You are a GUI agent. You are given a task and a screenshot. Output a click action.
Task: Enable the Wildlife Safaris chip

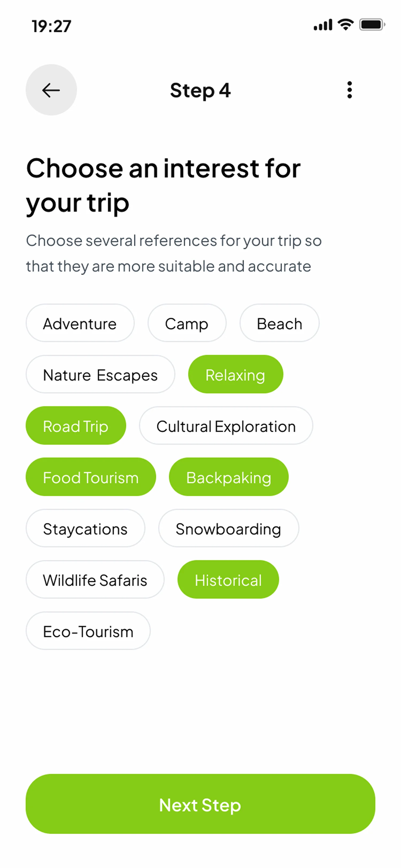coord(95,580)
